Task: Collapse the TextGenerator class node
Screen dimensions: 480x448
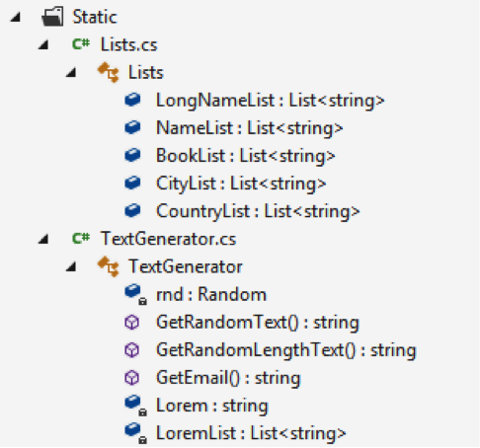Action: tap(71, 266)
